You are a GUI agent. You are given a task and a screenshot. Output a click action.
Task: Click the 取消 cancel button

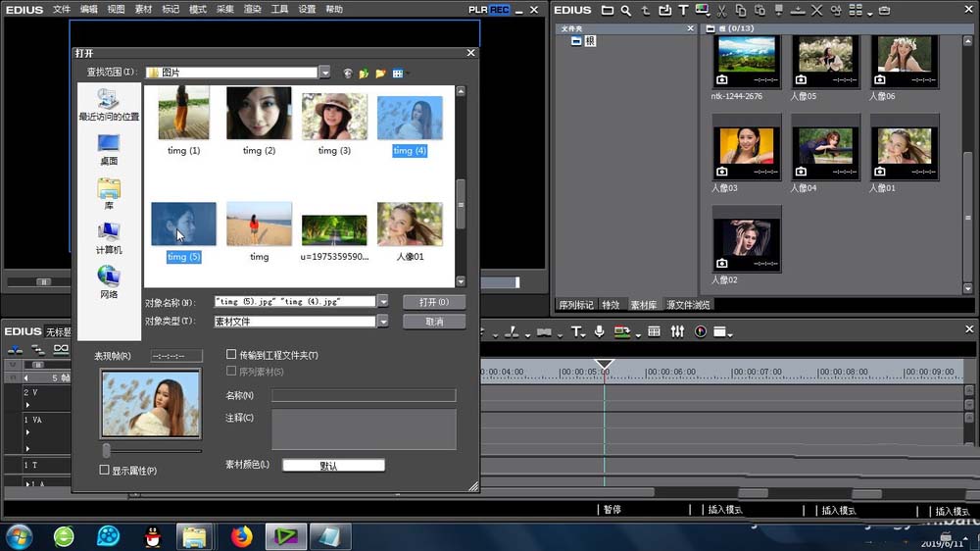pyautogui.click(x=434, y=322)
